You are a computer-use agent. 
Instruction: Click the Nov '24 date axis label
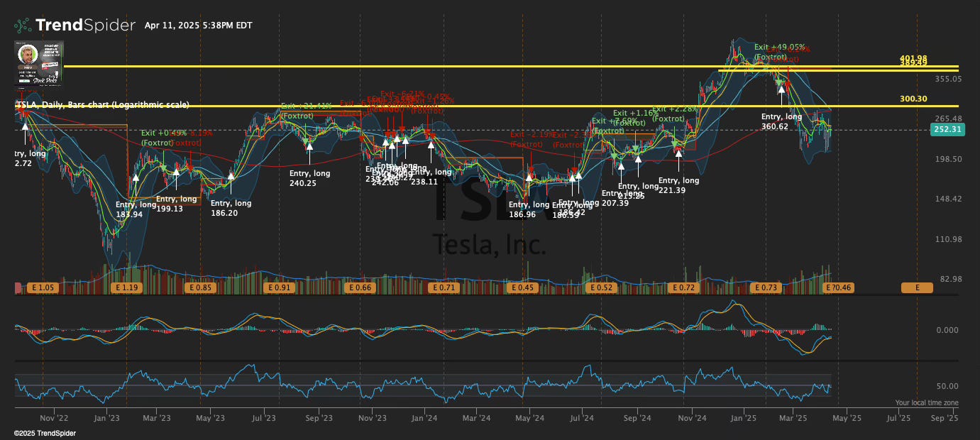[691, 419]
